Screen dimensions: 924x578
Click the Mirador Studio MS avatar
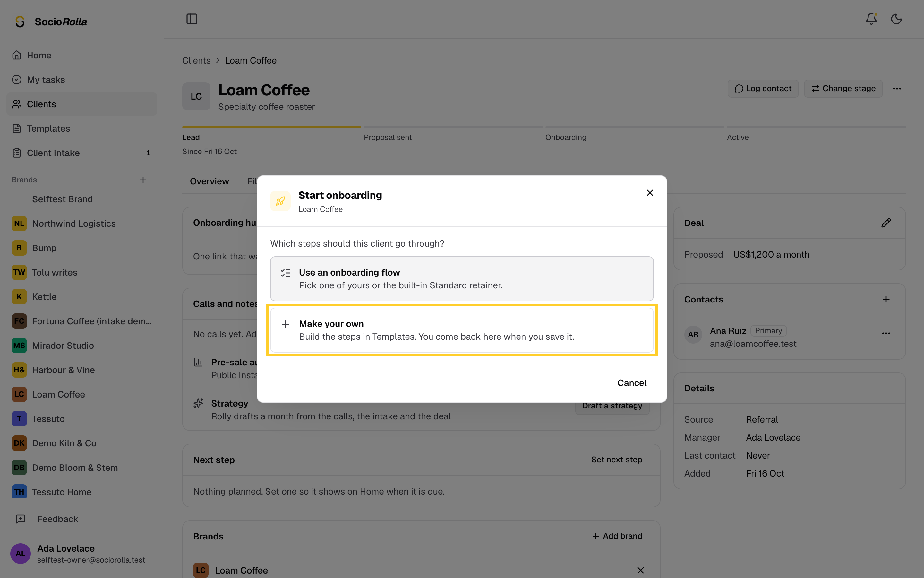pyautogui.click(x=19, y=346)
